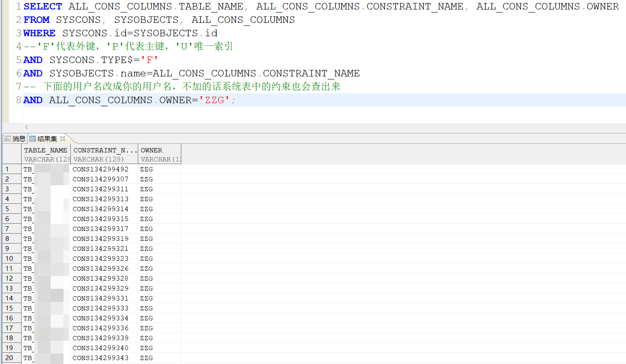Select the cell CONS134299319
The image size is (626, 364).
(x=104, y=239)
